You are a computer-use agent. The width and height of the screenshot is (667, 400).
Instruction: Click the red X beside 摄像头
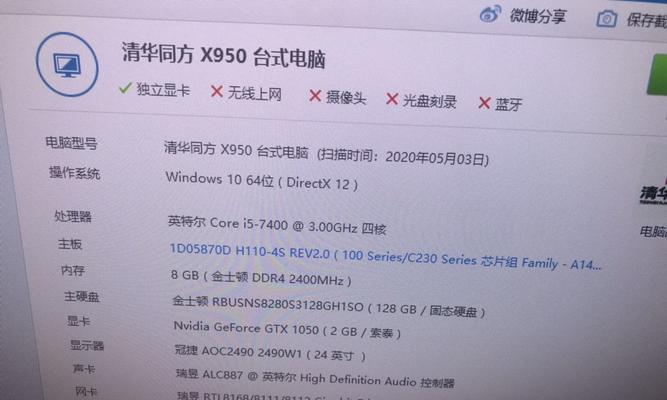click(315, 96)
